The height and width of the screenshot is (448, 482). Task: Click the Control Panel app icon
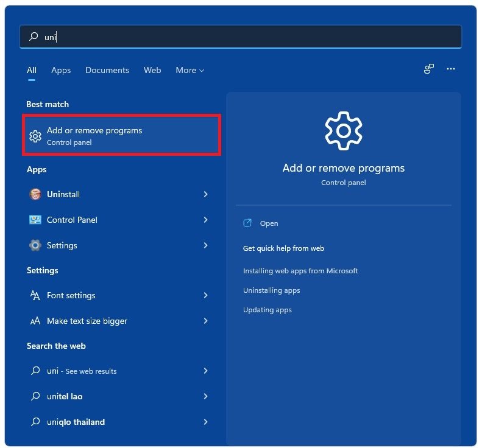click(35, 220)
